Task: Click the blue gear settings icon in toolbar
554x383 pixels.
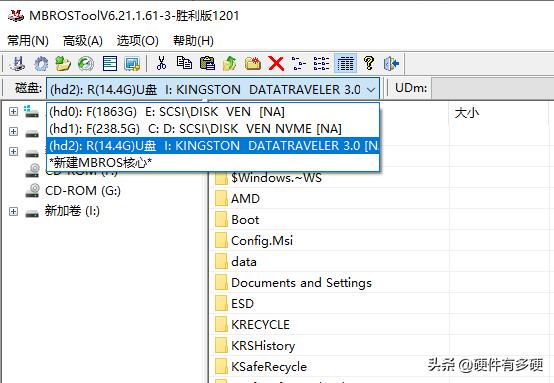Action: tap(41, 64)
